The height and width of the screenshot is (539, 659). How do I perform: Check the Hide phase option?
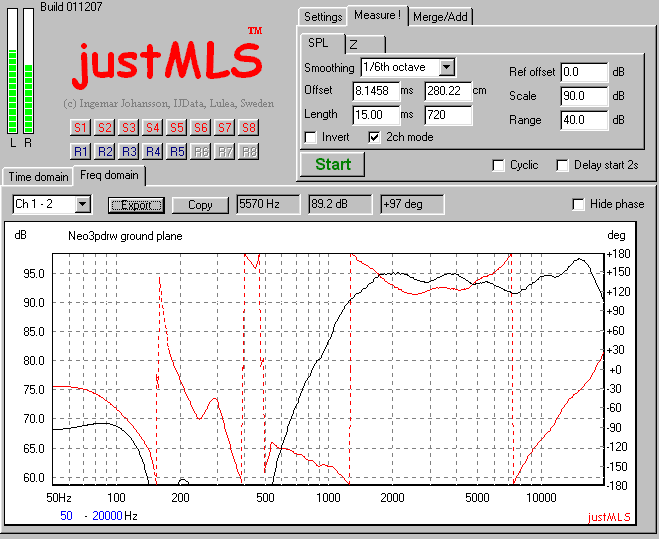click(x=578, y=204)
